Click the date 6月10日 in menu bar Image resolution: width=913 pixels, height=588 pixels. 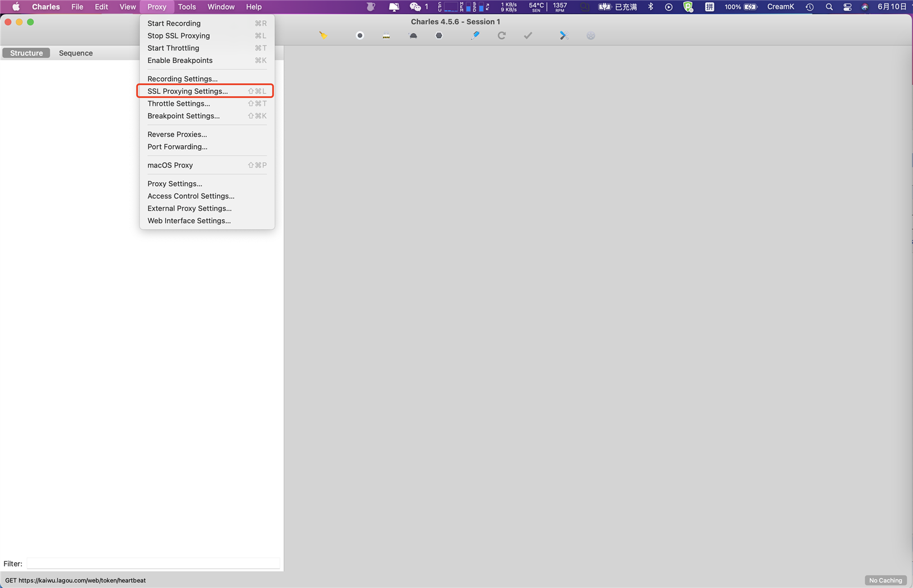892,7
